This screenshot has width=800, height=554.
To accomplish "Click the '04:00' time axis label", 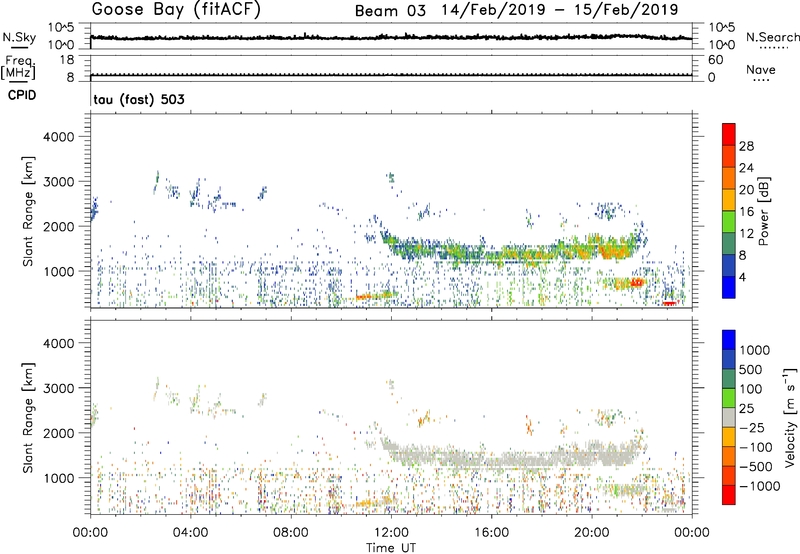I will 191,533.
